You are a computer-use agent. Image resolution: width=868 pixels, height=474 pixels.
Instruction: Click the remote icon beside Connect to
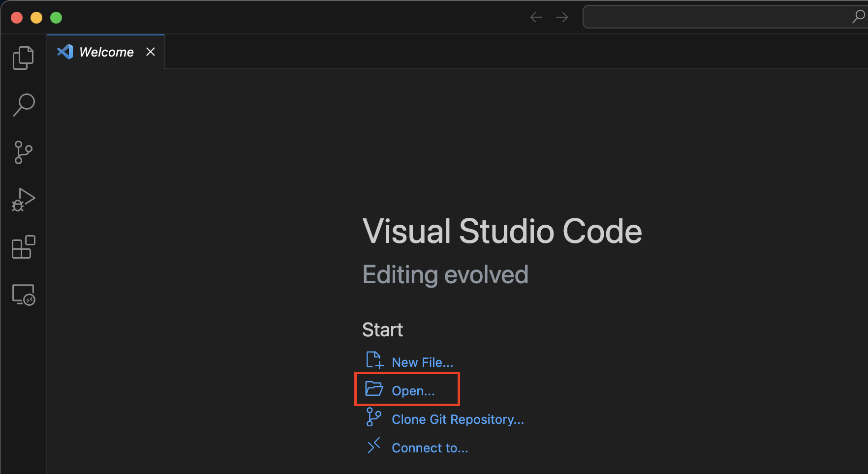[x=374, y=445]
